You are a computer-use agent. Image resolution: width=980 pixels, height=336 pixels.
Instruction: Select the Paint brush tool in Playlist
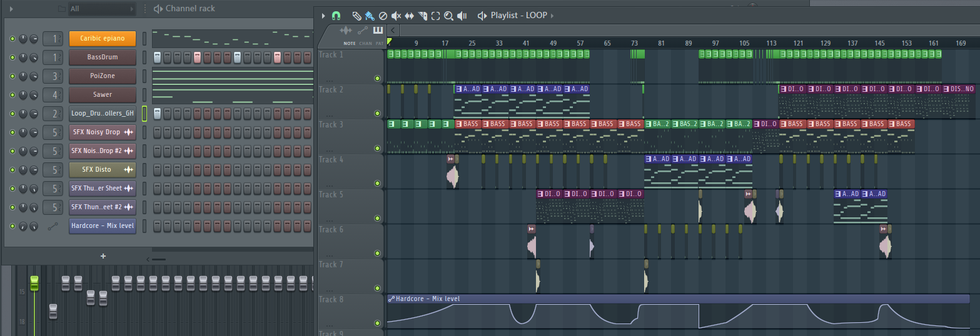tap(369, 16)
